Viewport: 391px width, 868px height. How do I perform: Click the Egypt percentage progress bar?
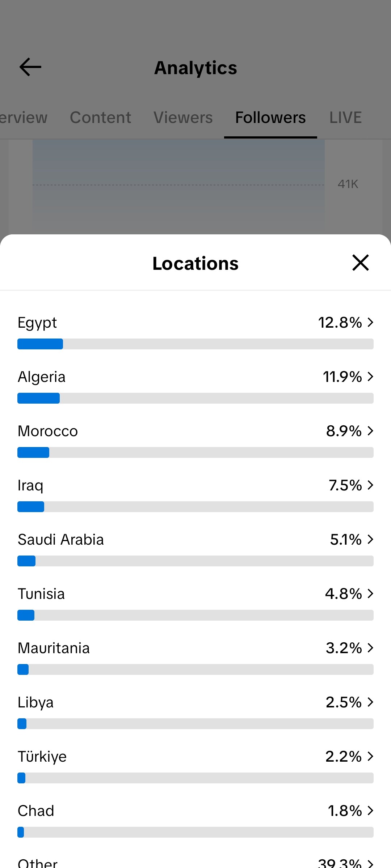195,344
